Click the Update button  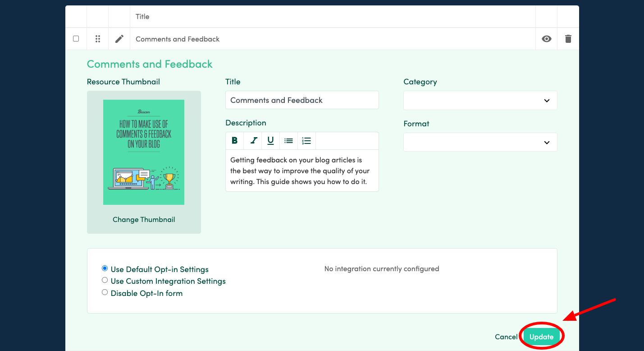541,336
